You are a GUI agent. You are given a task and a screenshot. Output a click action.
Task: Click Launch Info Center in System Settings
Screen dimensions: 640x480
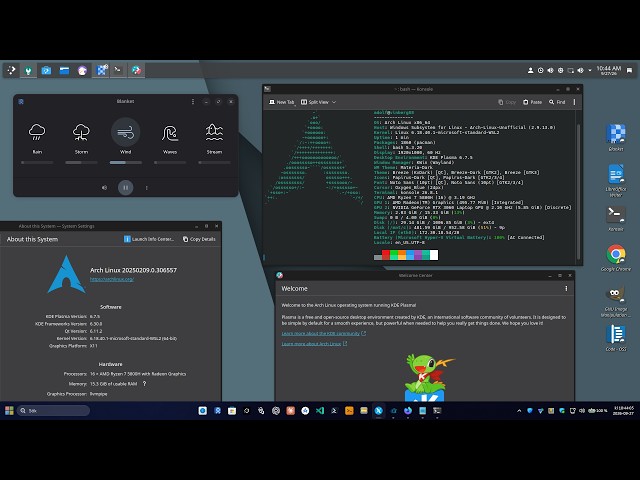(149, 239)
